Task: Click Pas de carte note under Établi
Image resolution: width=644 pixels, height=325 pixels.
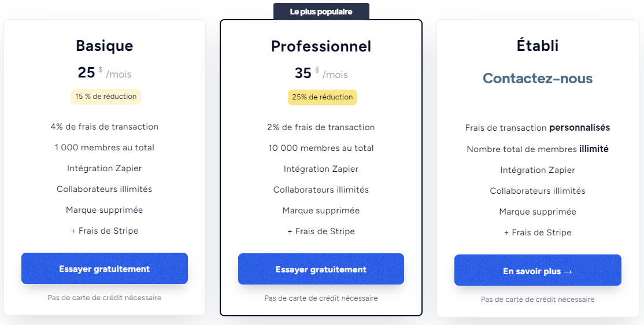Action: (538, 300)
